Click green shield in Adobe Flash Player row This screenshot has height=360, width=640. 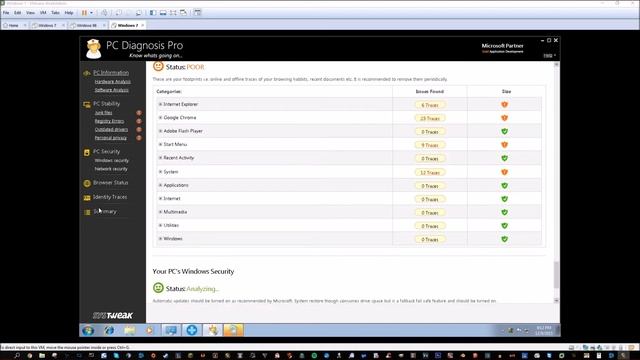[504, 131]
